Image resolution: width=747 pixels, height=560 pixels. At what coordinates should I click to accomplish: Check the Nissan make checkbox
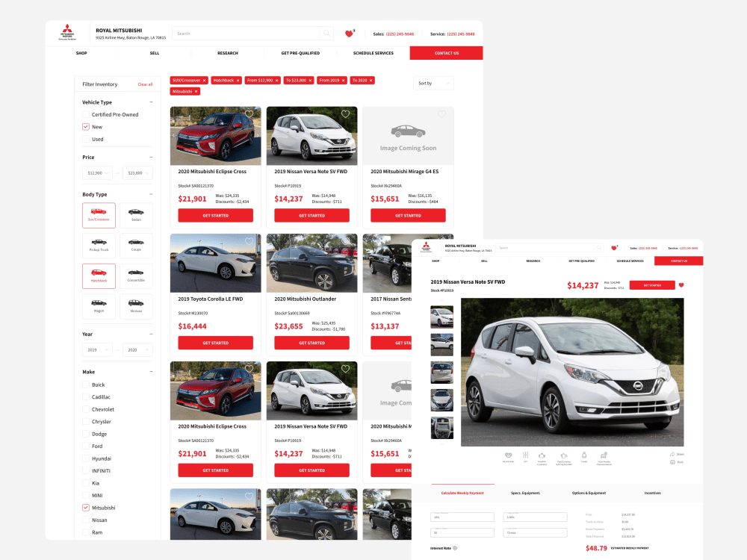(86, 520)
